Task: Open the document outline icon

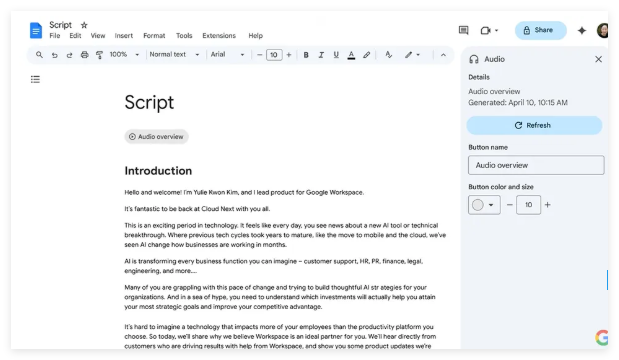Action: click(x=35, y=79)
